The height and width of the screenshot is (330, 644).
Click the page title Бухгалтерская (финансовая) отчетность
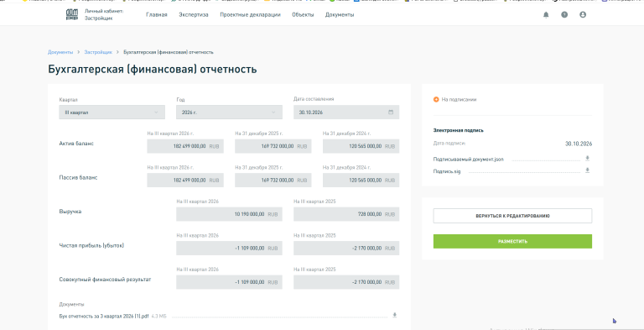(x=153, y=69)
